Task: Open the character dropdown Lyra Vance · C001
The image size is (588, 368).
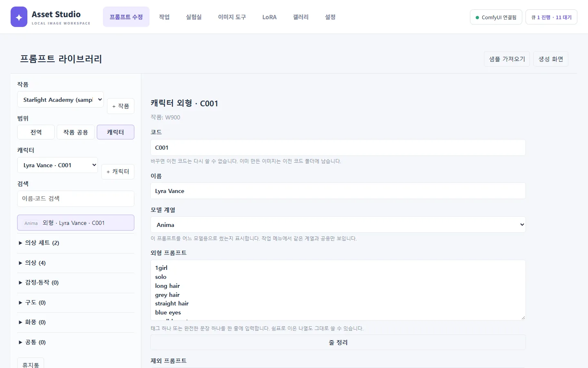Action: pyautogui.click(x=58, y=165)
